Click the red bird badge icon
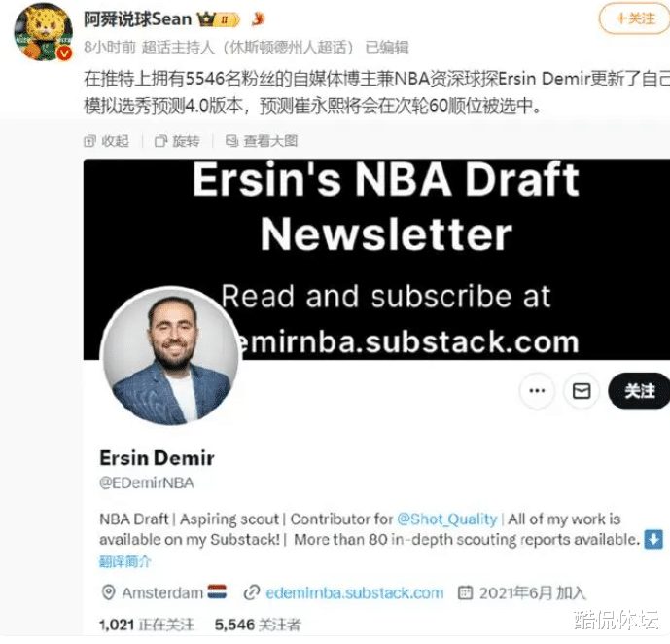This screenshot has width=670, height=644. (258, 18)
